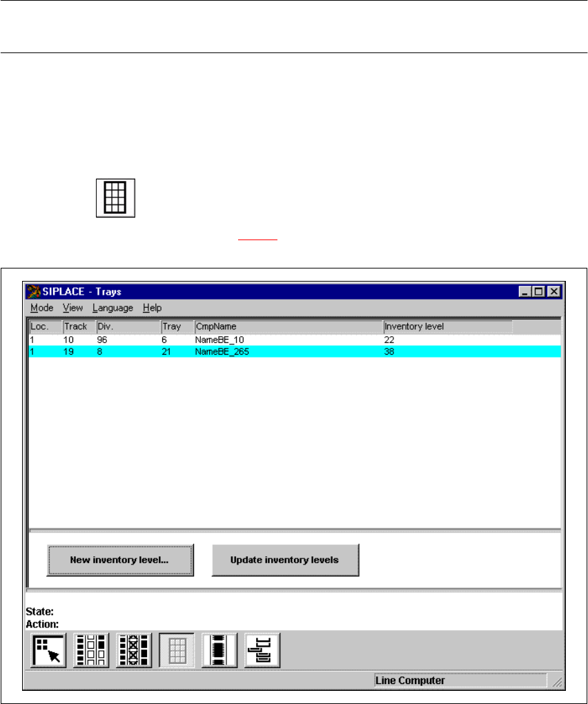
Task: Click the selection pointer icon in bottom toolbar
Action: (x=48, y=650)
